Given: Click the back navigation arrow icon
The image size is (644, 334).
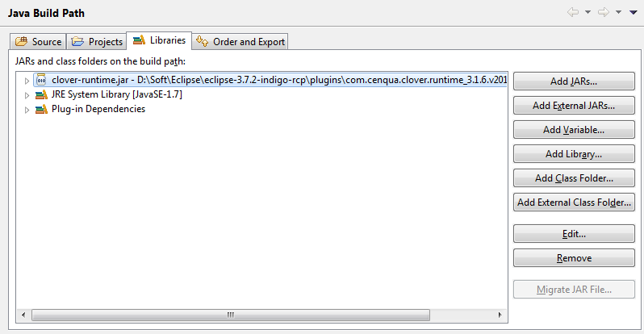Looking at the screenshot, I should [573, 12].
